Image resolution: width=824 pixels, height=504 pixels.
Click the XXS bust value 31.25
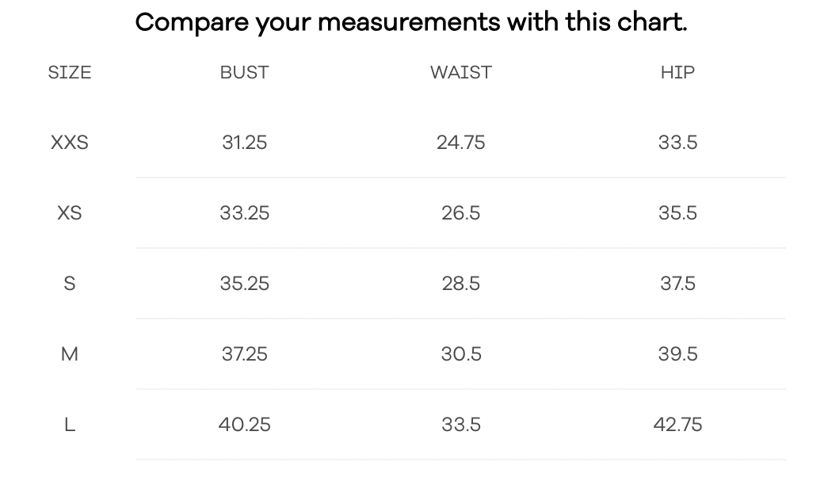244,143
